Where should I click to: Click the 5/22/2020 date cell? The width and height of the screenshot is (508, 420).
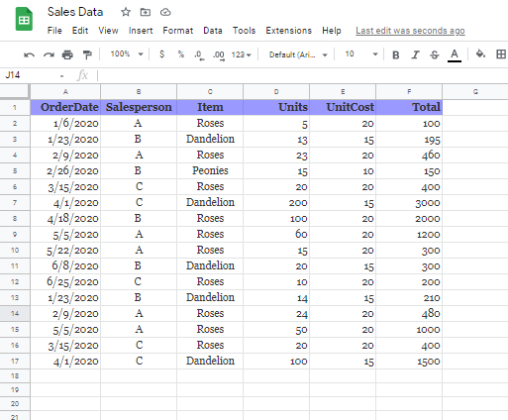pyautogui.click(x=65, y=250)
